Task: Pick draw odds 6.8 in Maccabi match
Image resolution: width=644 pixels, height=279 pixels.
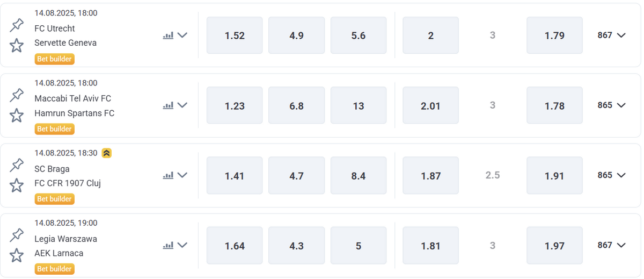Action: click(296, 105)
